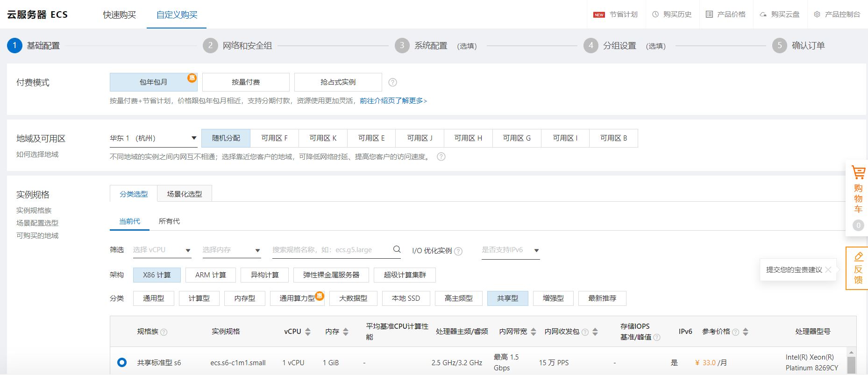Open the shopping cart 购物车 icon
This screenshot has height=375, width=868.
pyautogui.click(x=858, y=172)
